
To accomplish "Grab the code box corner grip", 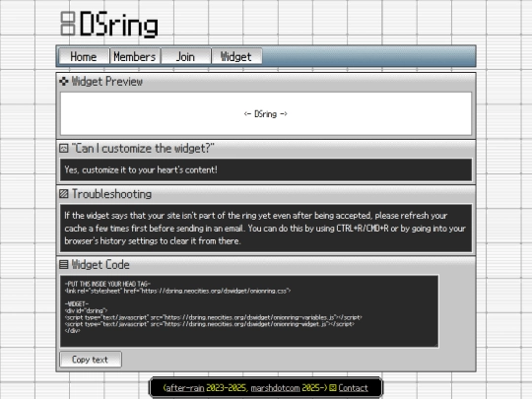I will (435, 345).
